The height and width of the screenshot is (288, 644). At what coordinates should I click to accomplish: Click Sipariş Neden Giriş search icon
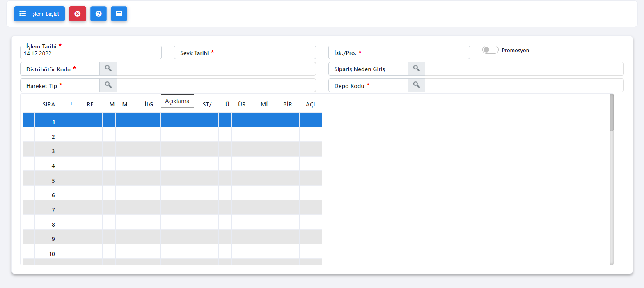click(416, 69)
